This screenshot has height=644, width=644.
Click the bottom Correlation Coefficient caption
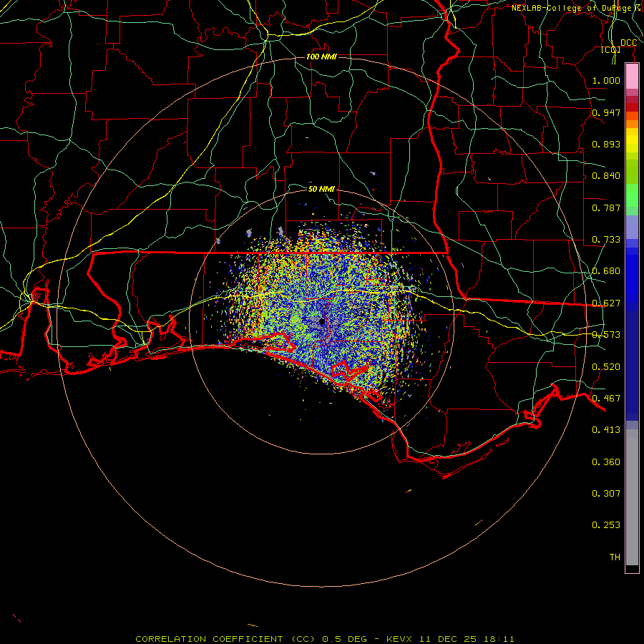coord(324,639)
